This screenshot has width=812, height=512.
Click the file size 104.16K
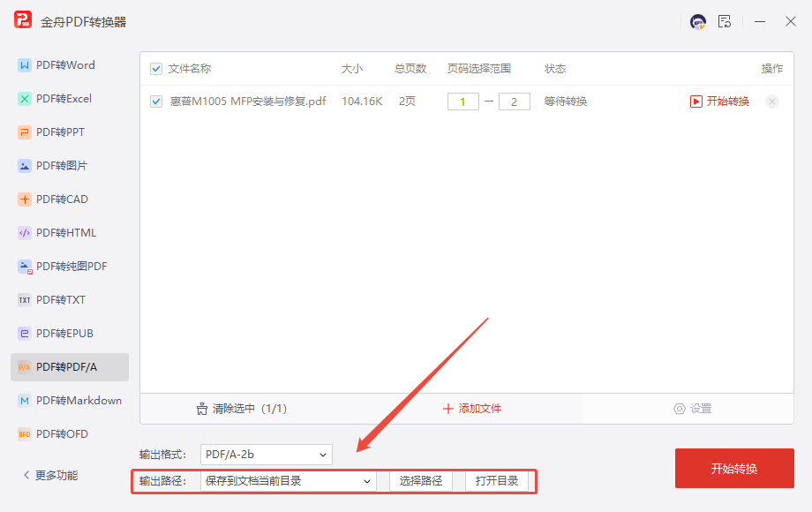[x=362, y=102]
